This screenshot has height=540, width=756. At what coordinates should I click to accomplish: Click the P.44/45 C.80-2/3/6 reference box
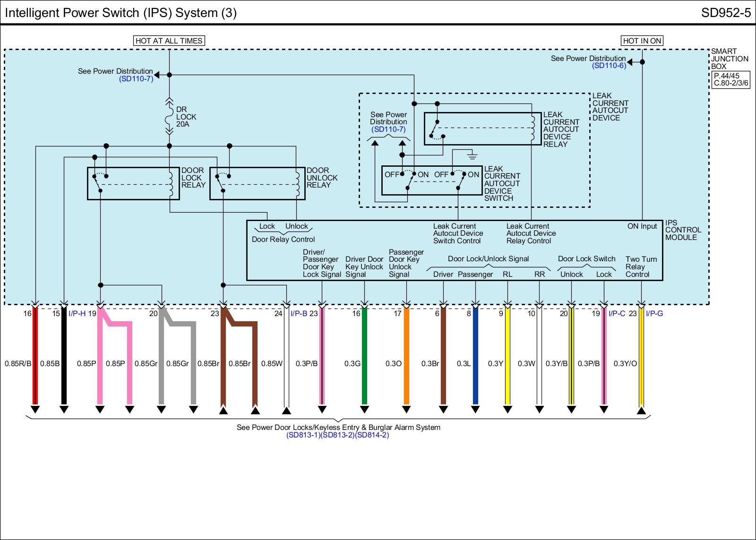coord(731,79)
